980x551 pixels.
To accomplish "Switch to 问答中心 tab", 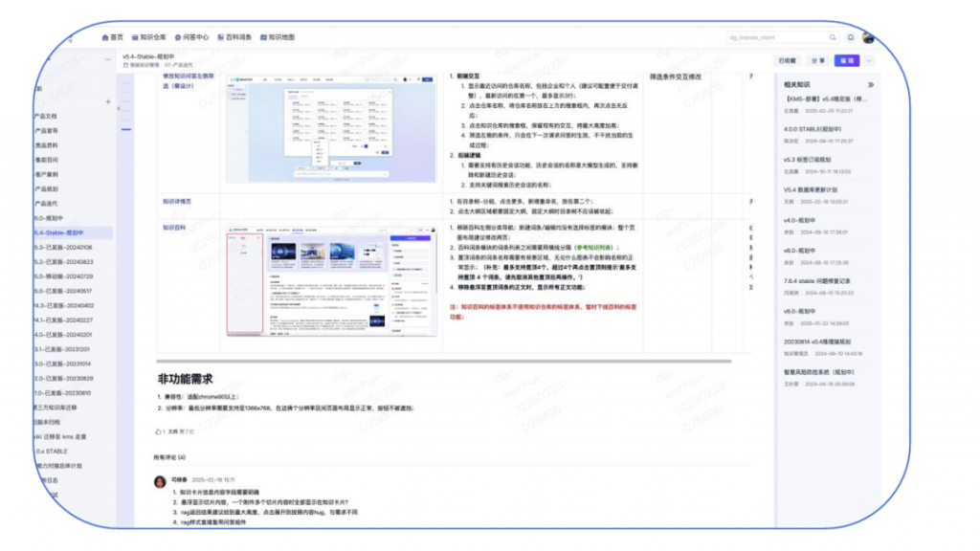I will 192,37.
